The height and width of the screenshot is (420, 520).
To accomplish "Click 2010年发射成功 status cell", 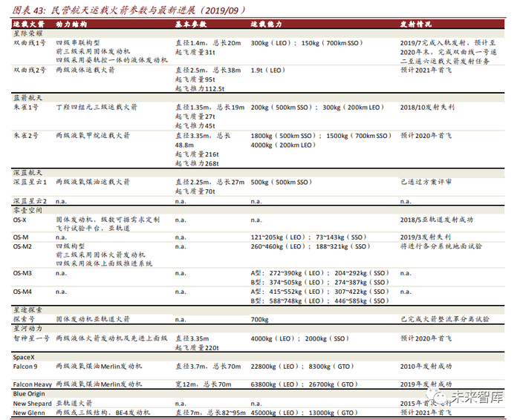I will pos(426,367).
